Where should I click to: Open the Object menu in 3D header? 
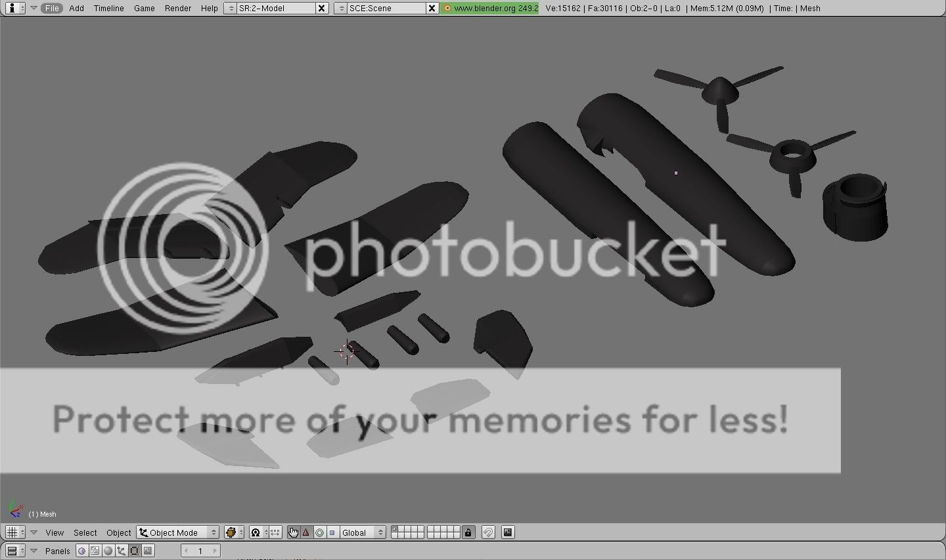coord(119,532)
